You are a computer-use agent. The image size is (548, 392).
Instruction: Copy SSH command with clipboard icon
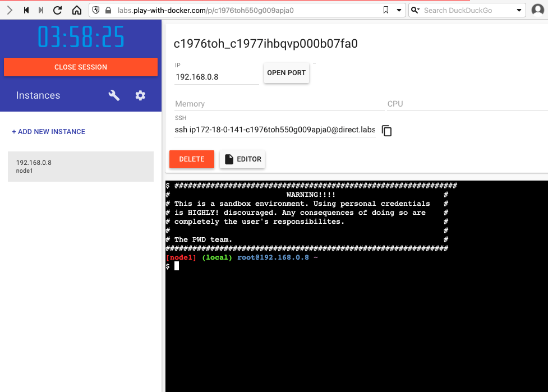pos(386,131)
